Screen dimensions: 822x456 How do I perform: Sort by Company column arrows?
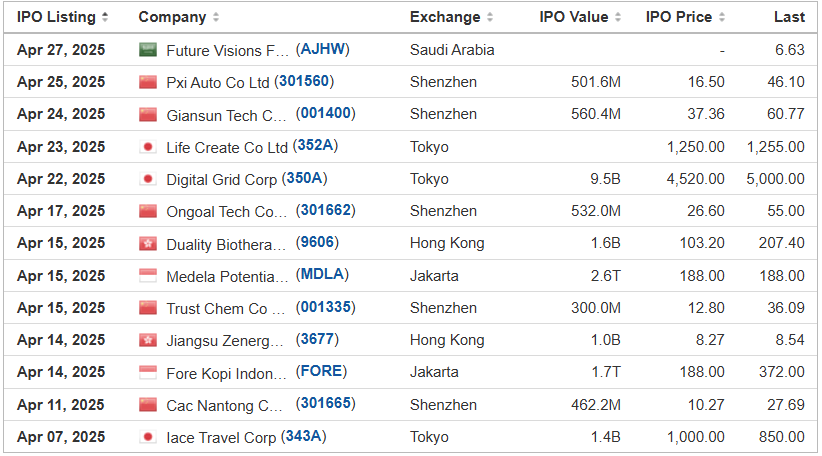[x=215, y=17]
